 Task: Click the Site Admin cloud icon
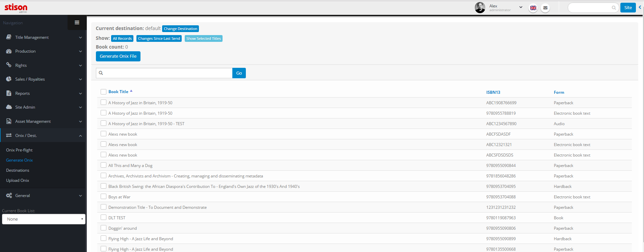[9, 107]
